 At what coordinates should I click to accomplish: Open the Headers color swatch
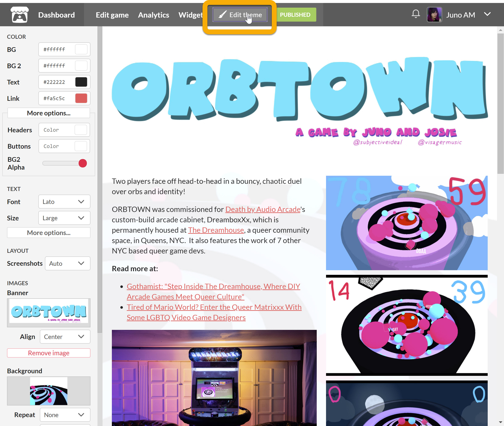coord(81,130)
